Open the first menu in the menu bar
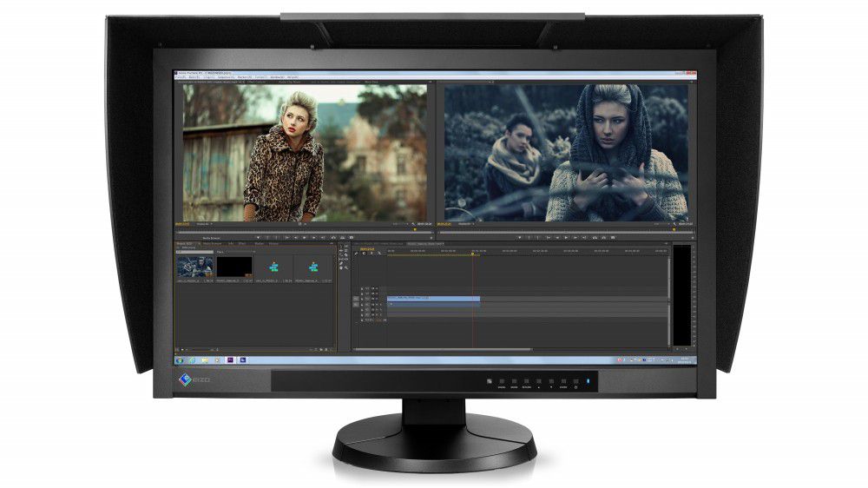The height and width of the screenshot is (488, 868). pos(181,77)
